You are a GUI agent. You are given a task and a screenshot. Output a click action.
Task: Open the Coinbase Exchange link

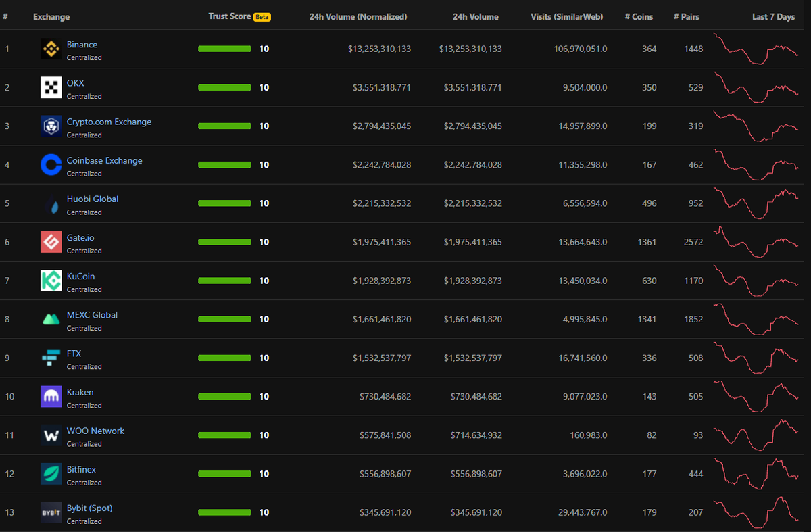pos(105,160)
